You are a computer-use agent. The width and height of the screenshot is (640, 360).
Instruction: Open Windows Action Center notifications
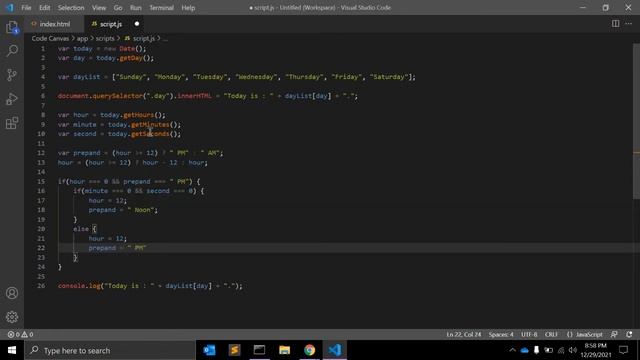(623, 350)
